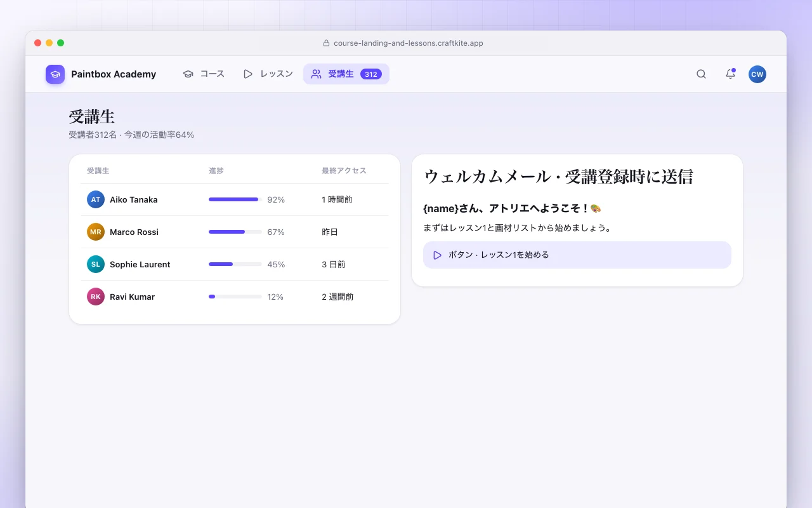The width and height of the screenshot is (812, 508).
Task: Select the 受講生 tab
Action: tap(346, 74)
